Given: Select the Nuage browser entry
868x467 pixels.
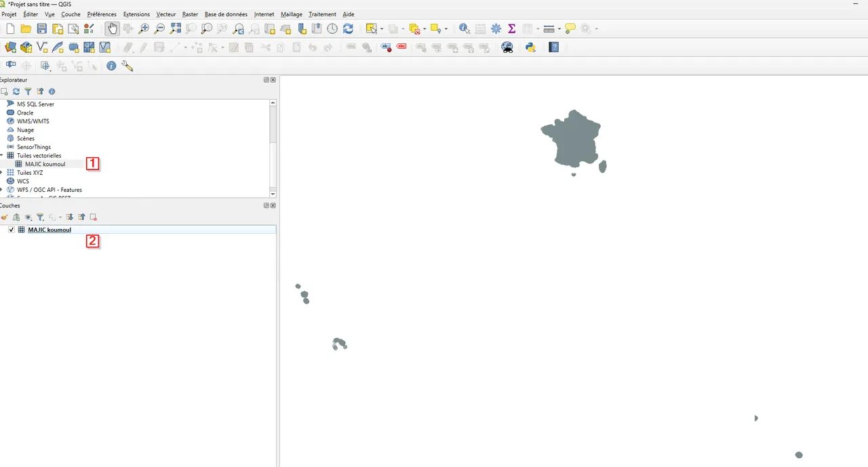Looking at the screenshot, I should (x=25, y=130).
